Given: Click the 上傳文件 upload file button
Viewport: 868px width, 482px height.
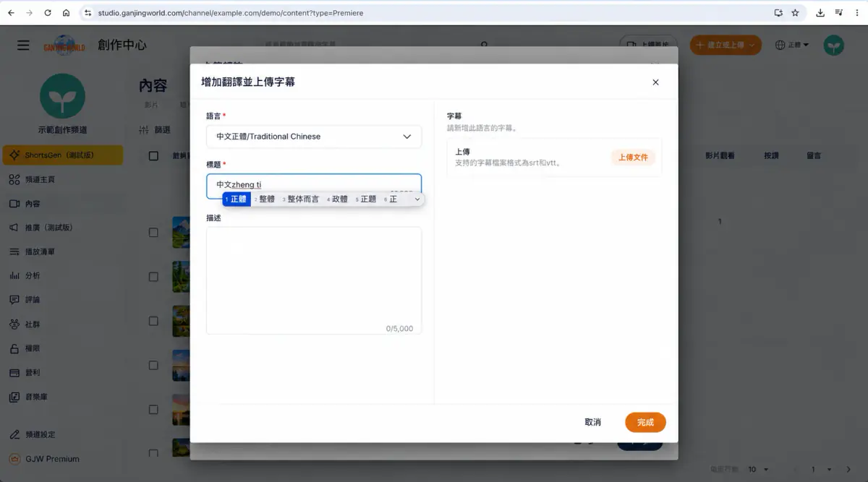Looking at the screenshot, I should tap(633, 157).
